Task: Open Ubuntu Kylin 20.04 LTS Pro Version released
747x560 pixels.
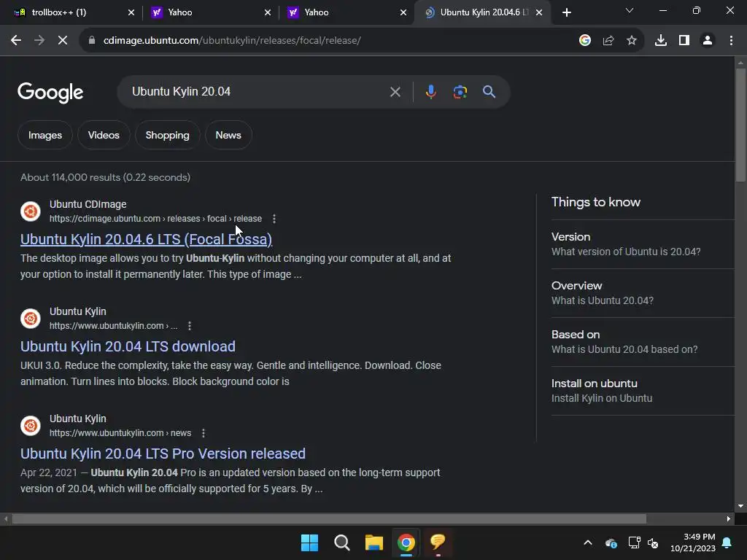Action: coord(163,454)
